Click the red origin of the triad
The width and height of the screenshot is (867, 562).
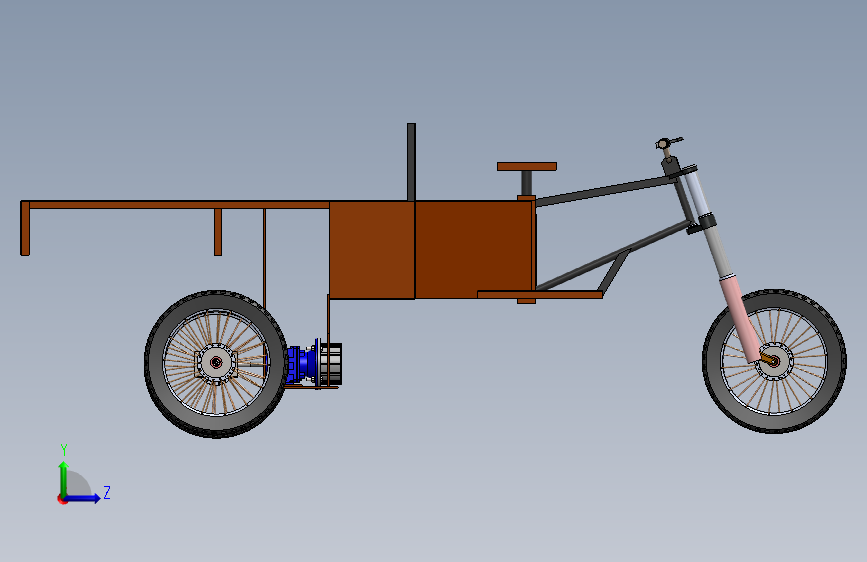click(x=62, y=499)
